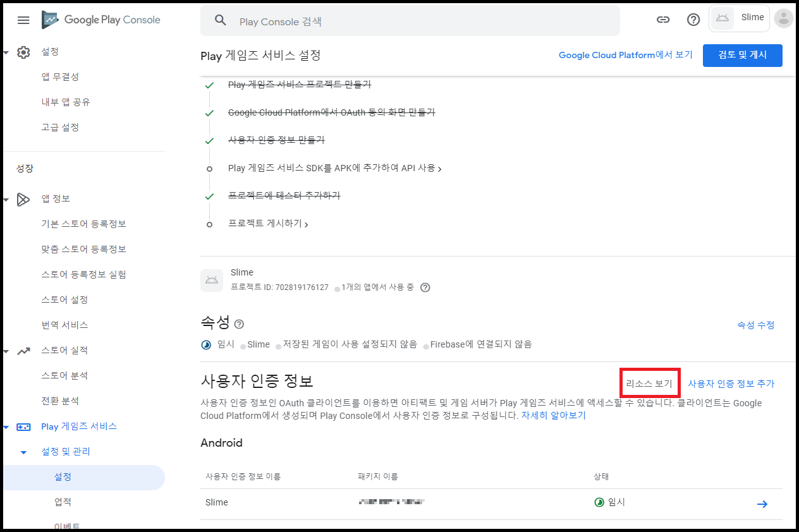This screenshot has width=799, height=532.
Task: Collapse the 설정 sidebar section arrow
Action: (6, 52)
